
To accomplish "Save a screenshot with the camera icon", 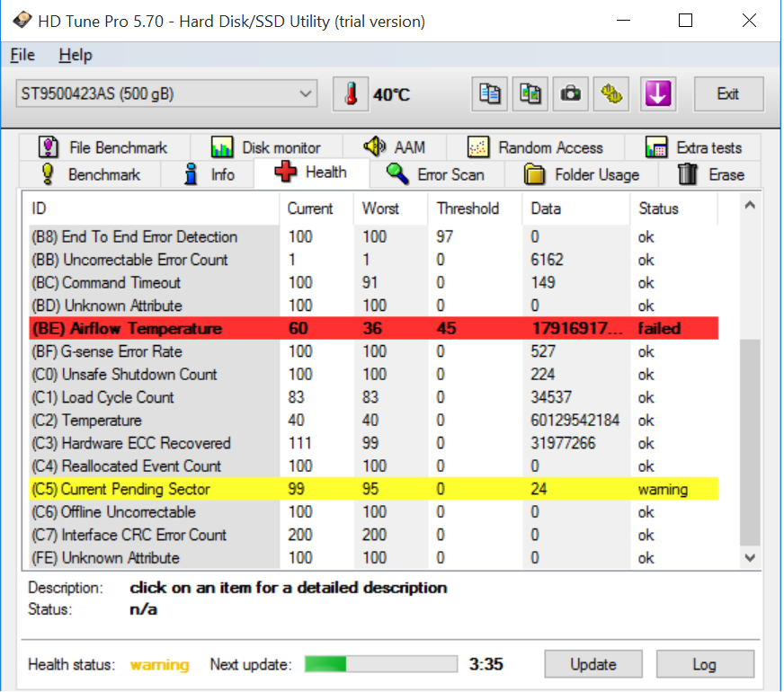I will pos(571,94).
